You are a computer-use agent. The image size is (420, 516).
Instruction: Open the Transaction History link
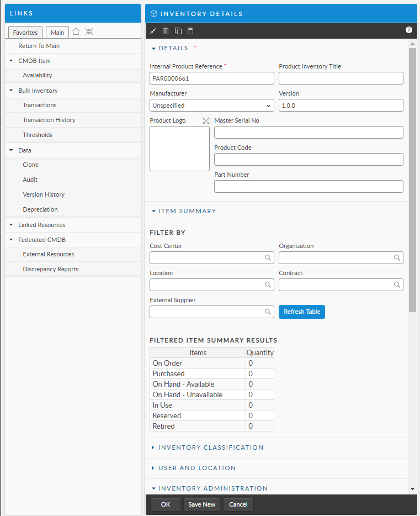(x=49, y=120)
